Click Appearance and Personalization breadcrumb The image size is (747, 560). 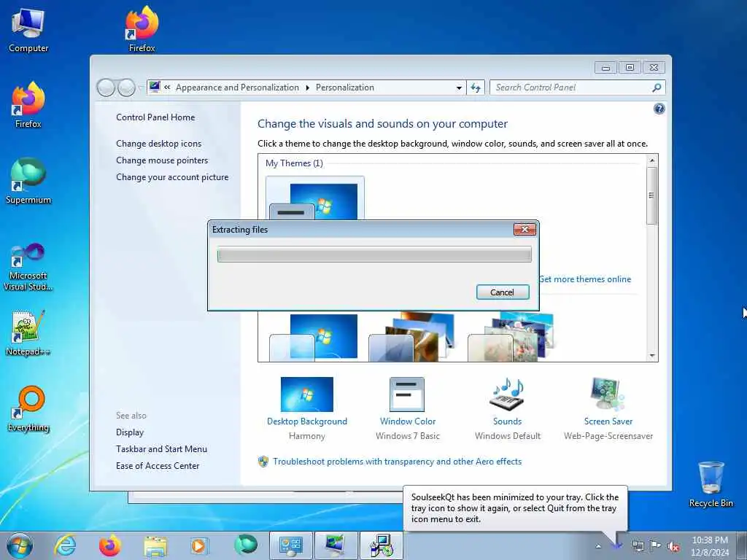237,87
